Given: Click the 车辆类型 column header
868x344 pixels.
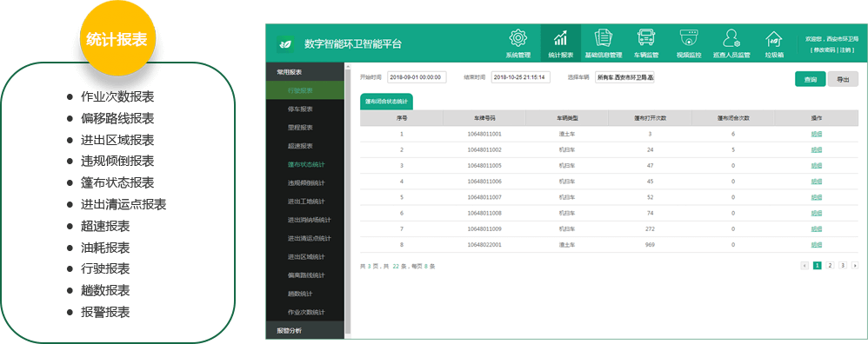Looking at the screenshot, I should [567, 118].
